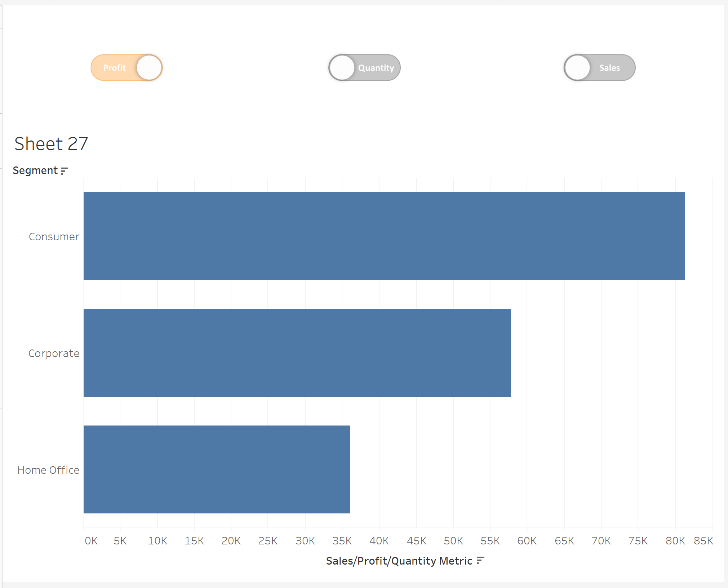Click the Home Office bar
This screenshot has width=728, height=588.
pos(217,469)
